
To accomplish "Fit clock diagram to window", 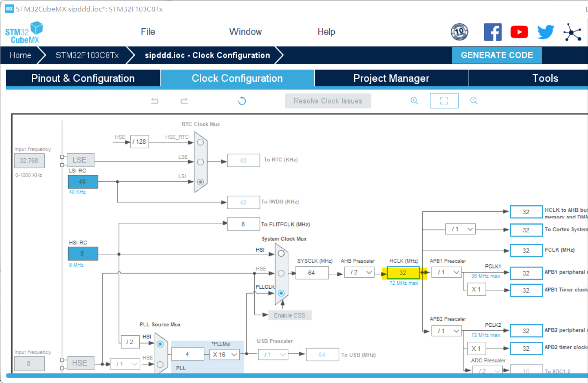I will 444,101.
